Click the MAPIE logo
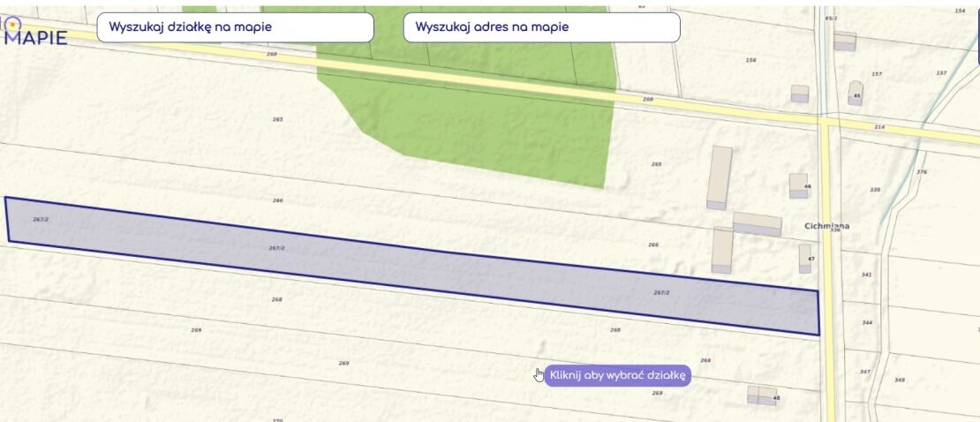980x422 pixels. tap(34, 33)
